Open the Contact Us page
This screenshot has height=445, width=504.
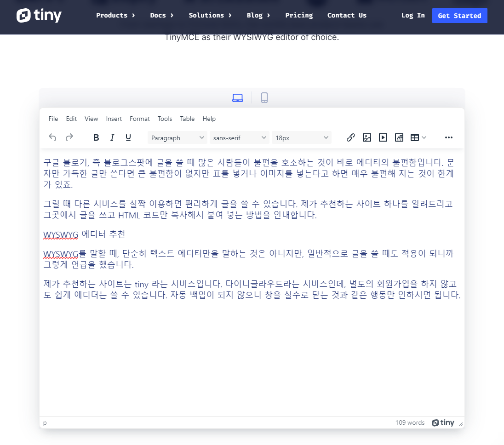pyautogui.click(x=347, y=16)
